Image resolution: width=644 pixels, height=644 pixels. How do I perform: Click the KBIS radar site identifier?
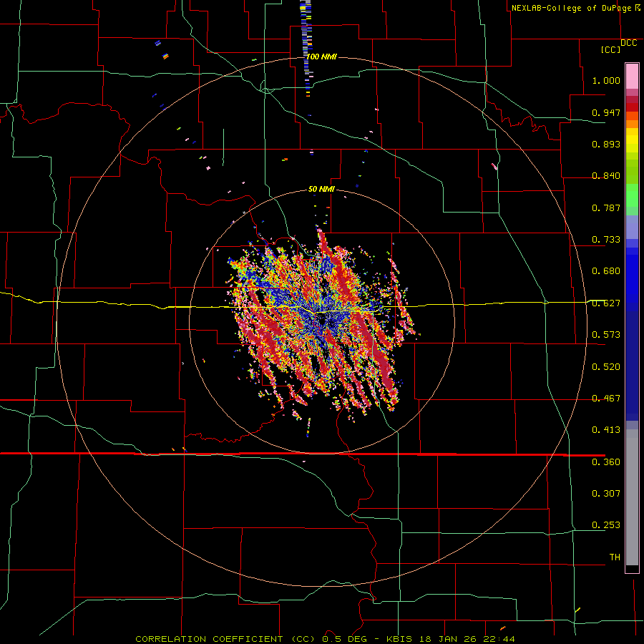[399, 639]
